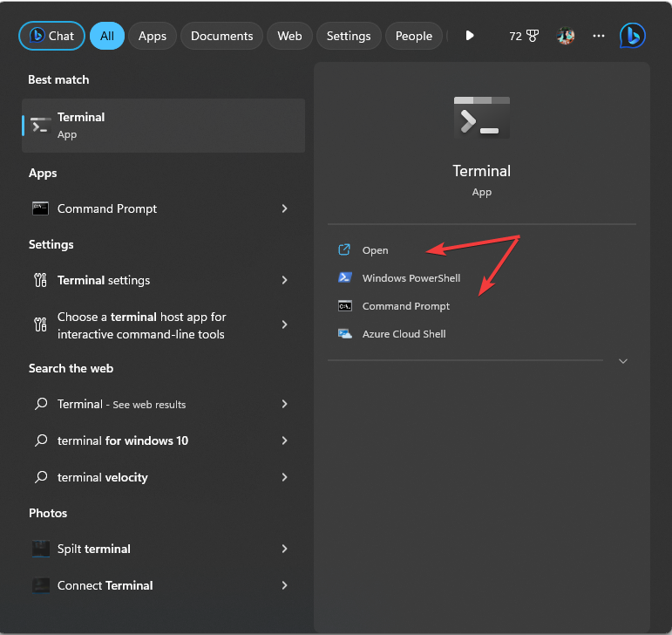
Task: Open Command Prompt from right panel actions
Action: (x=405, y=306)
